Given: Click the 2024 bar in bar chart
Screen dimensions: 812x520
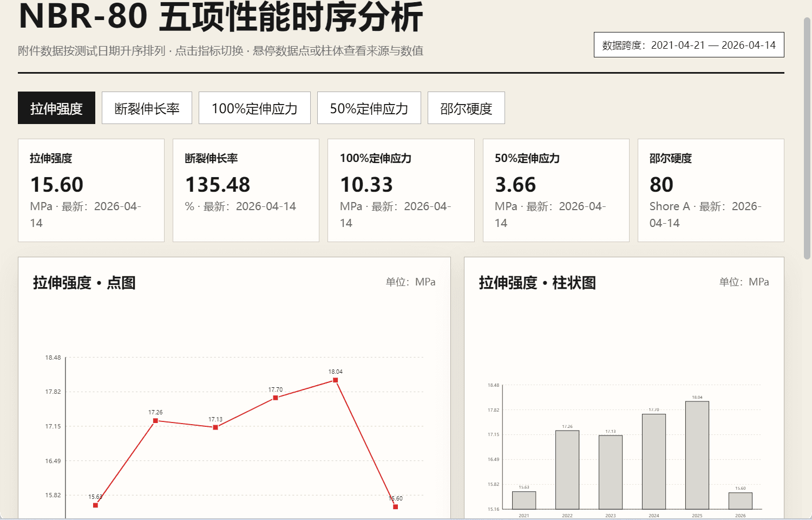Looking at the screenshot, I should [x=654, y=461].
